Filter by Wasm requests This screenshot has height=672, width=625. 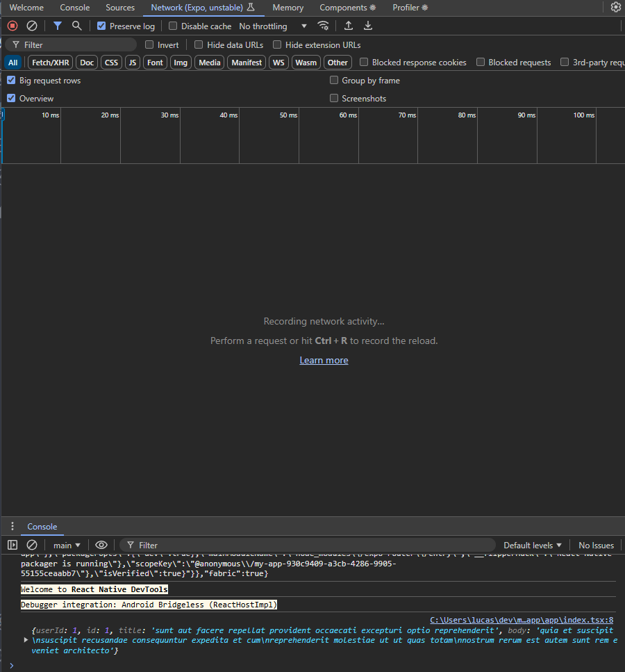(306, 63)
